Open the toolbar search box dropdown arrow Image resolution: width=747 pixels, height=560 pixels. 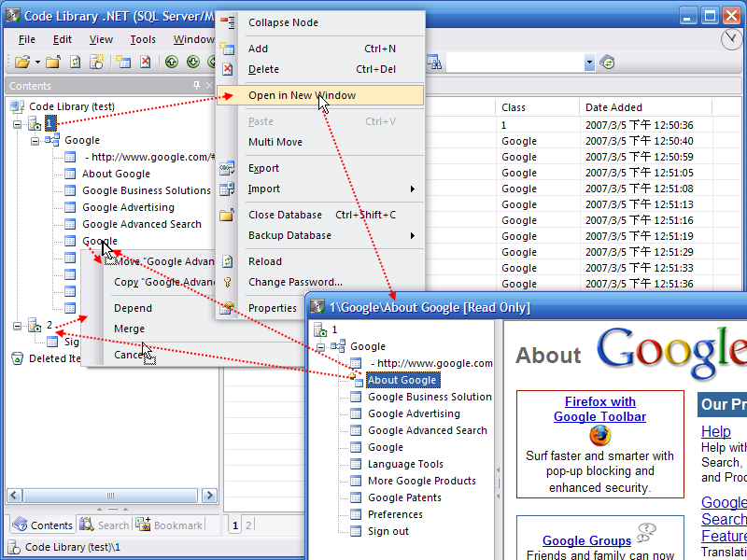(589, 63)
